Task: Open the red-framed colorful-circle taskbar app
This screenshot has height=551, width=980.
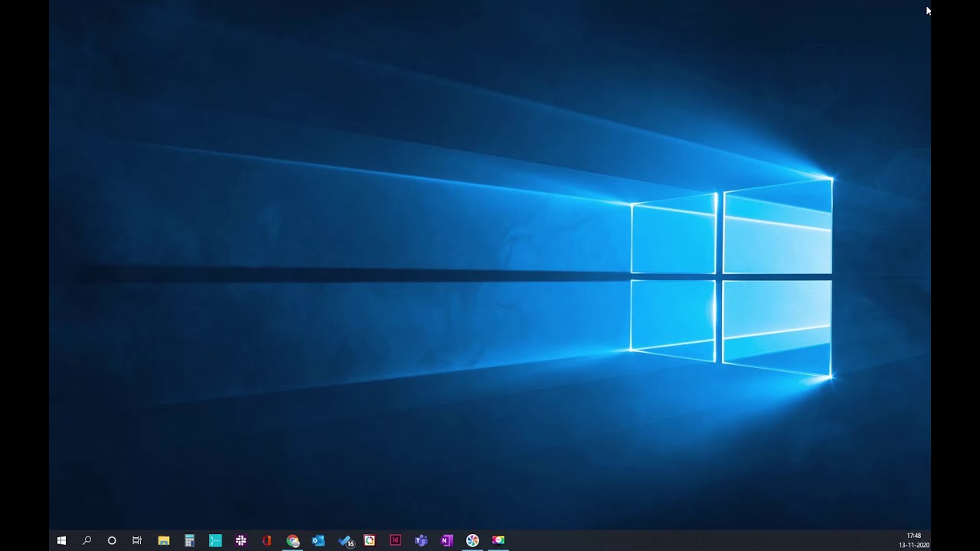Action: pos(370,540)
